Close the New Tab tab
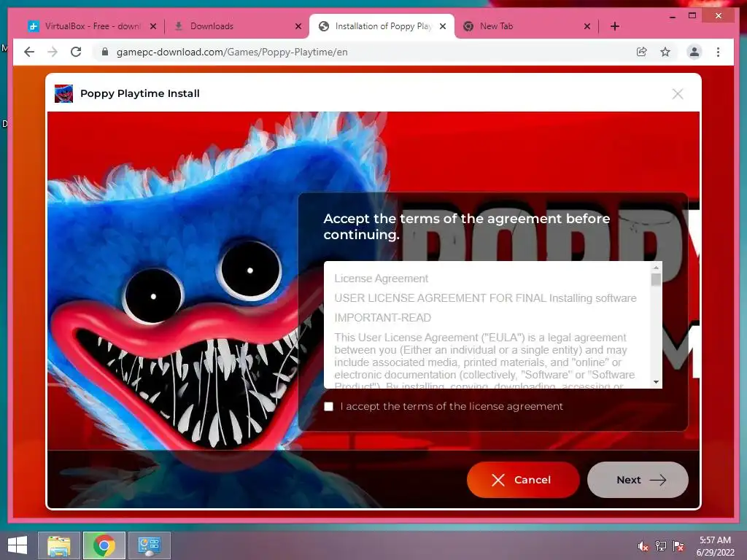The image size is (747, 560). [x=587, y=27]
